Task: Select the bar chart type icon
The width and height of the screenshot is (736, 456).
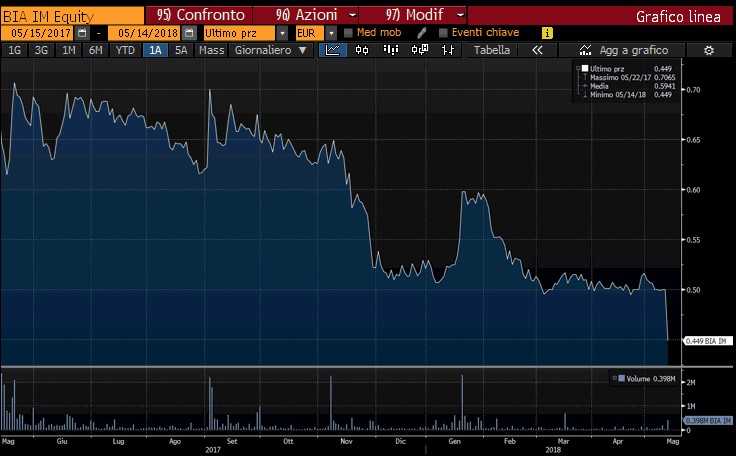Action: (x=391, y=50)
